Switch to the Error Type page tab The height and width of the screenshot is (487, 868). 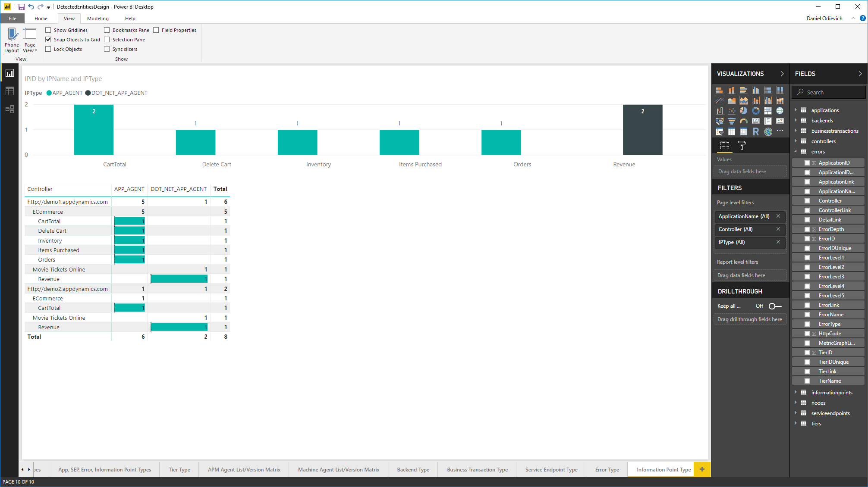[x=607, y=470]
